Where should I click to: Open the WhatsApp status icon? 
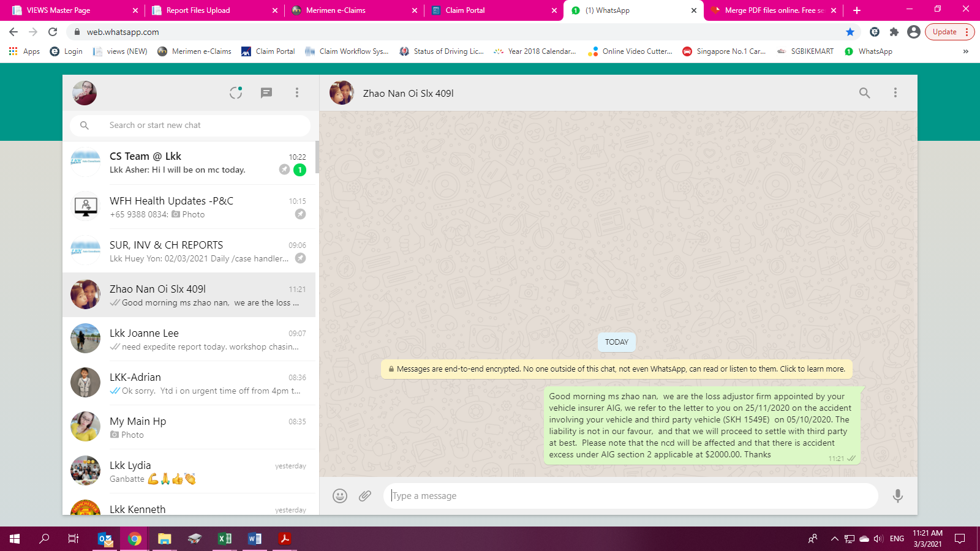point(236,93)
